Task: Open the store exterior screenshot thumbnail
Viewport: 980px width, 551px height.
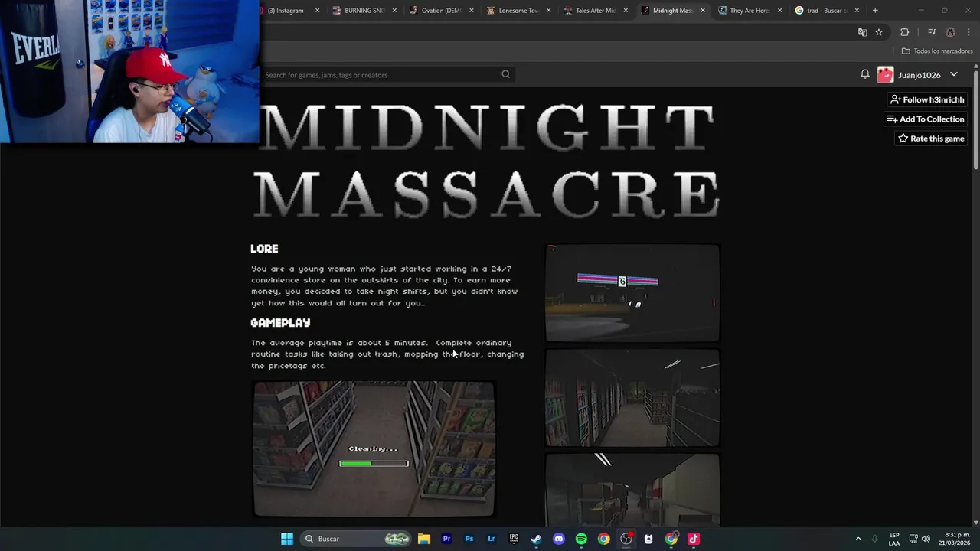Action: [632, 292]
